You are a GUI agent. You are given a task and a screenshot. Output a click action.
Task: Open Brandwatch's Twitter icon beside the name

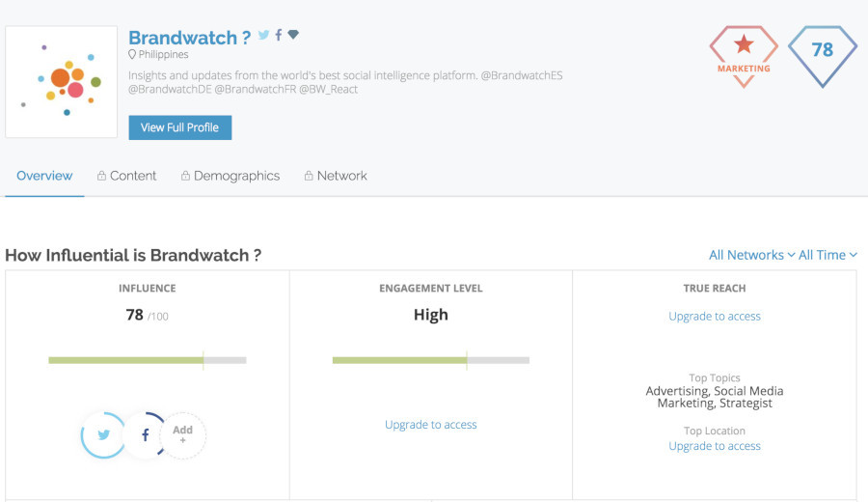click(263, 35)
